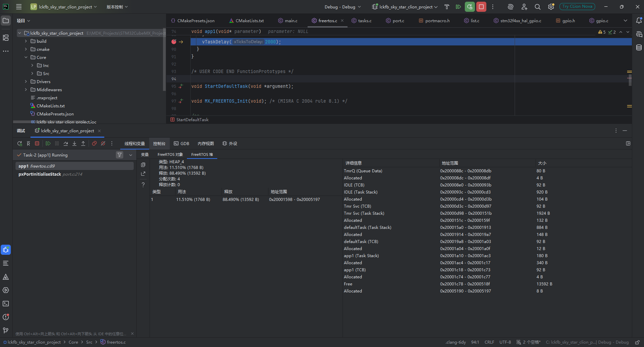Switch to portmacro.h editor tab

click(434, 21)
